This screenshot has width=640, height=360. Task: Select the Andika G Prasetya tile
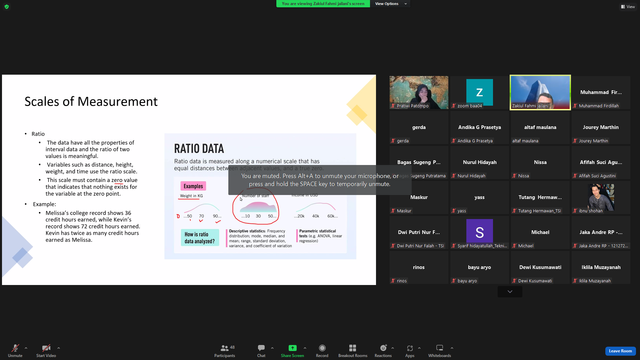[x=480, y=127]
